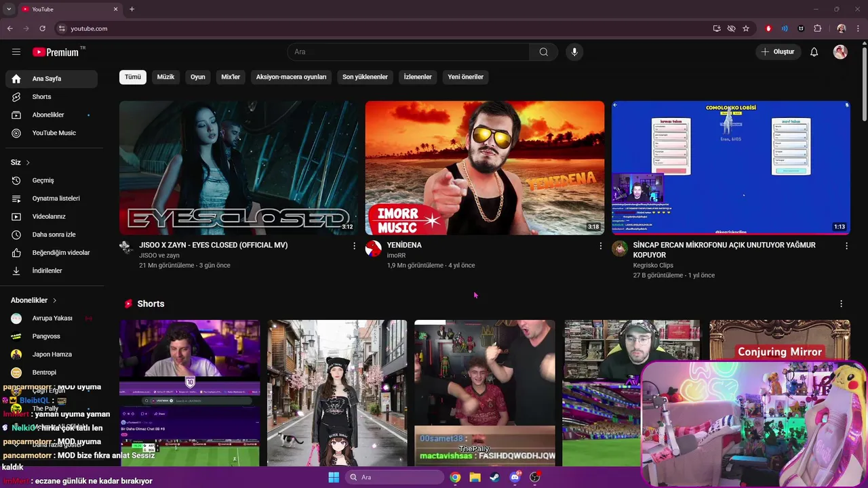The height and width of the screenshot is (488, 868).
Task: Select the Tümü filter chip
Action: [133, 77]
